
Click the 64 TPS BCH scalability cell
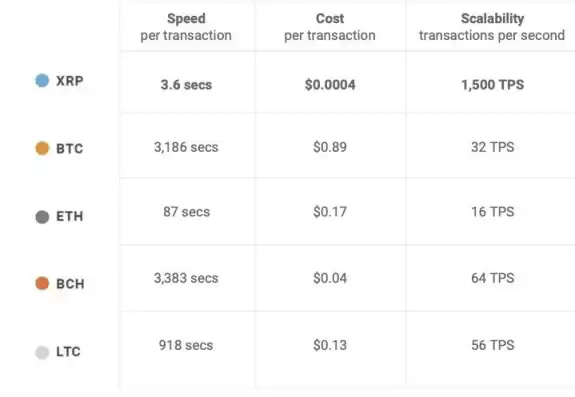pos(492,278)
